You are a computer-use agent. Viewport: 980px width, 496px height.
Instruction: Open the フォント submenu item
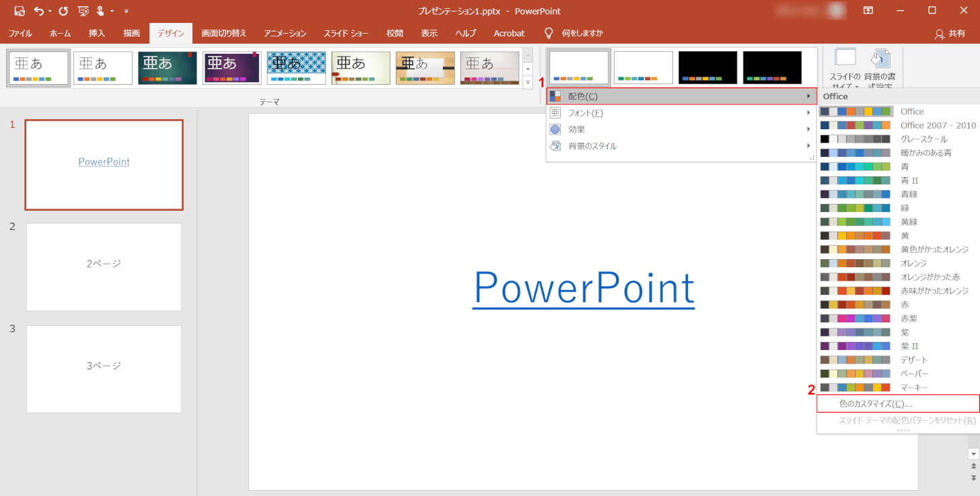coord(681,113)
